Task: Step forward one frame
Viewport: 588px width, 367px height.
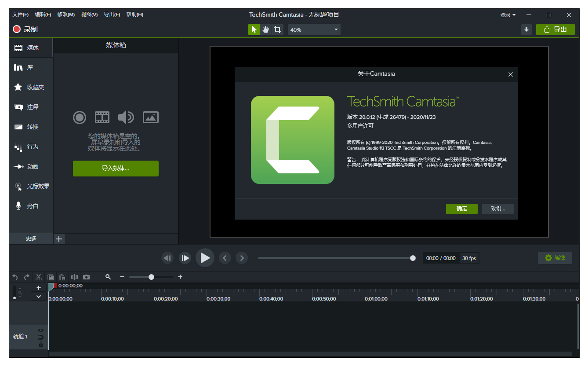Action: [185, 258]
